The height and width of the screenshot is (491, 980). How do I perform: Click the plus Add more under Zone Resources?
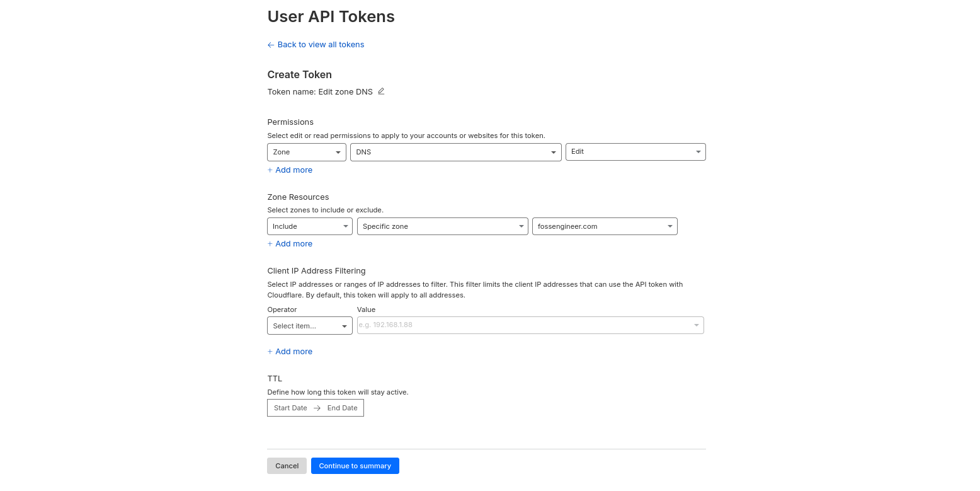click(290, 244)
